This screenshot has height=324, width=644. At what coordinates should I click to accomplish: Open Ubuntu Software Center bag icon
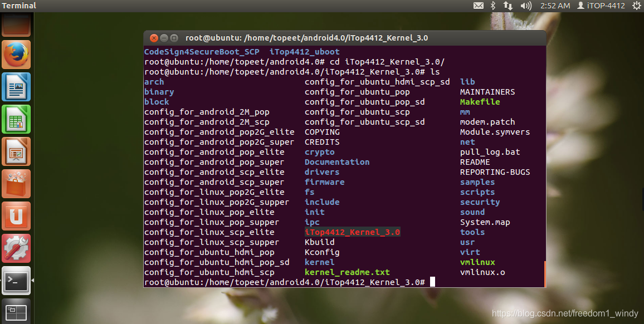pyautogui.click(x=16, y=184)
